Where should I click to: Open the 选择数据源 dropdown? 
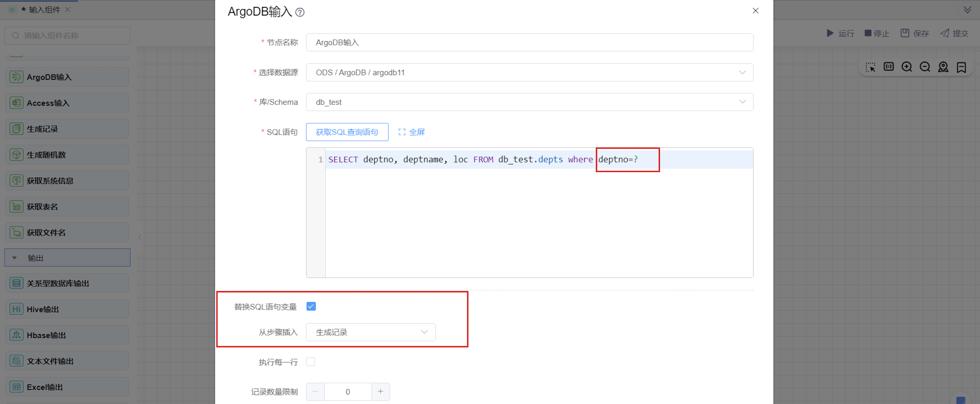(x=529, y=72)
